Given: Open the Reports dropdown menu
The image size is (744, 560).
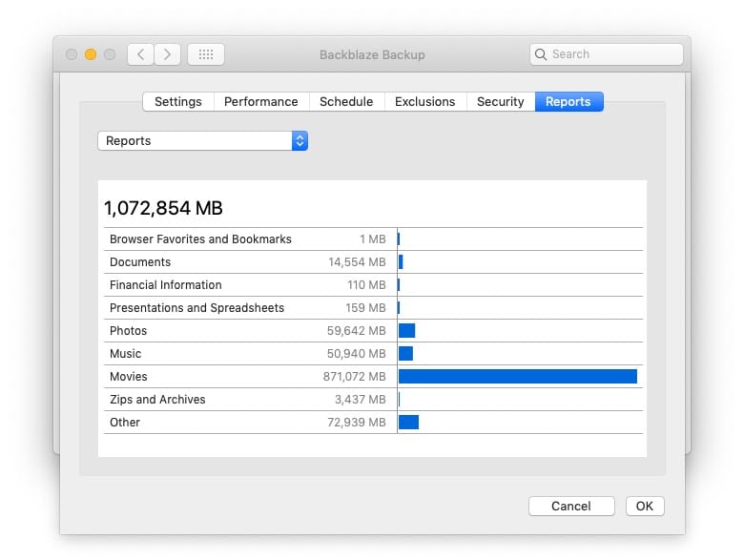Looking at the screenshot, I should pyautogui.click(x=201, y=141).
